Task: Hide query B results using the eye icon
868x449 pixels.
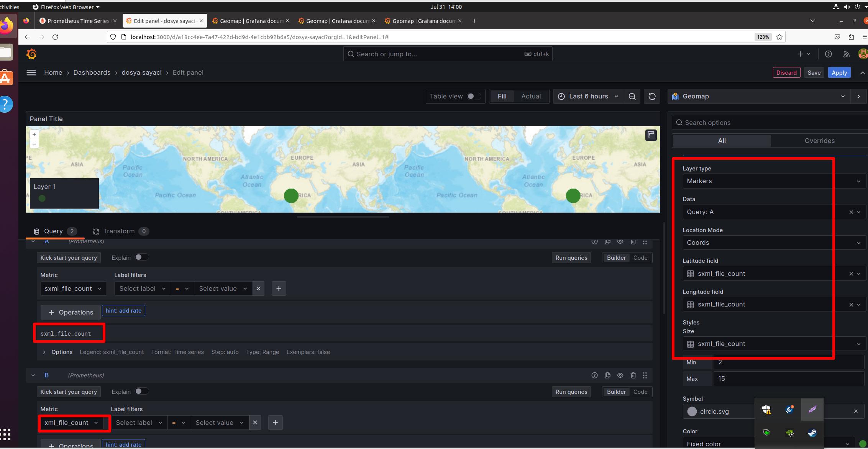Action: click(620, 375)
